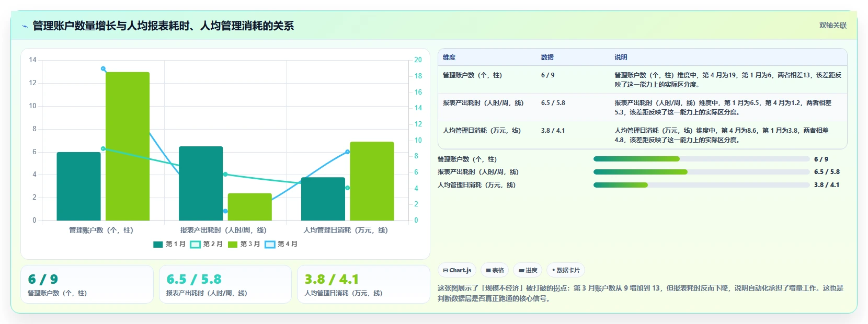868x324 pixels.
Task: Click x-axis label 管理账户数（个，柱）
Action: pos(101,230)
